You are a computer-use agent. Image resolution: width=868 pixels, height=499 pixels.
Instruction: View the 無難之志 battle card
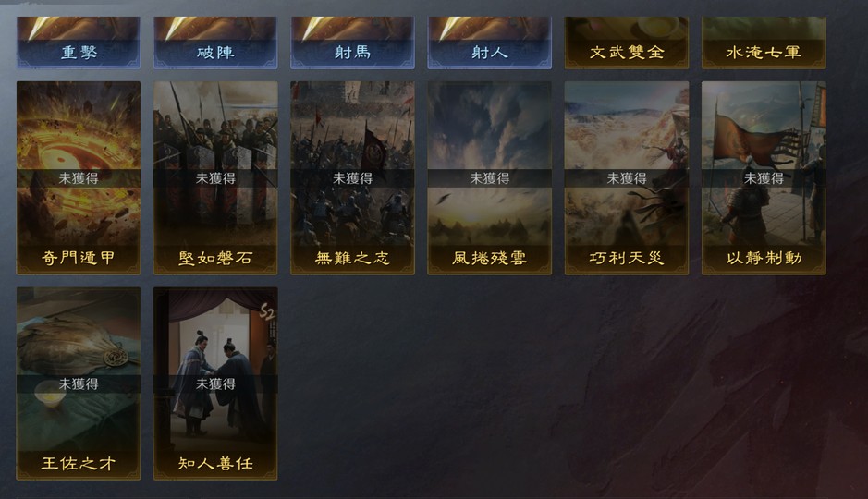352,177
